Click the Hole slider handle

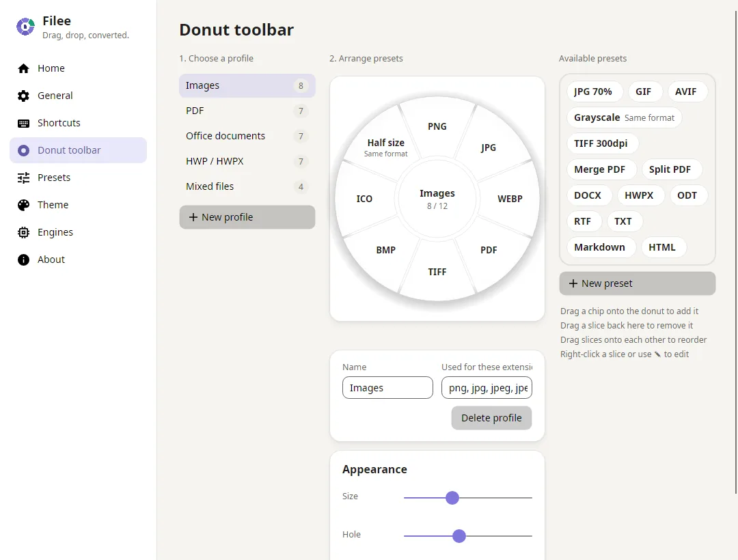(459, 535)
